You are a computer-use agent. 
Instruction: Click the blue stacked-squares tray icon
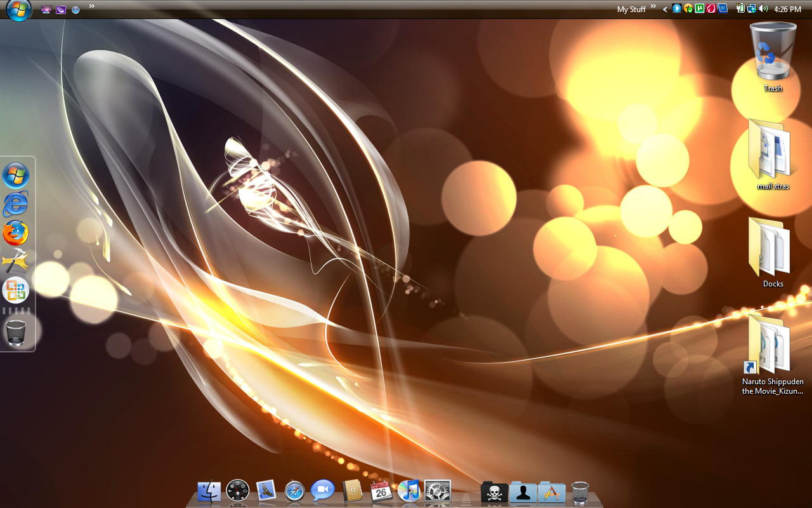point(722,9)
